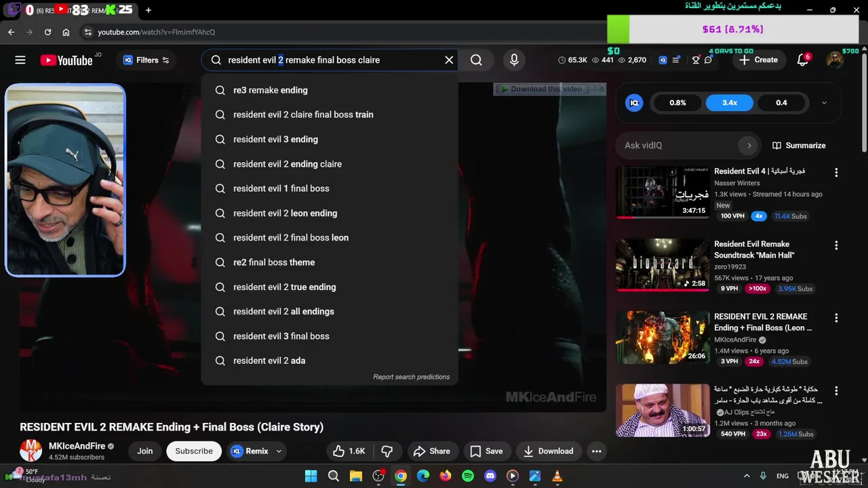Image resolution: width=868 pixels, height=488 pixels.
Task: Open the MKIceAndFire channel avatar
Action: [31, 451]
